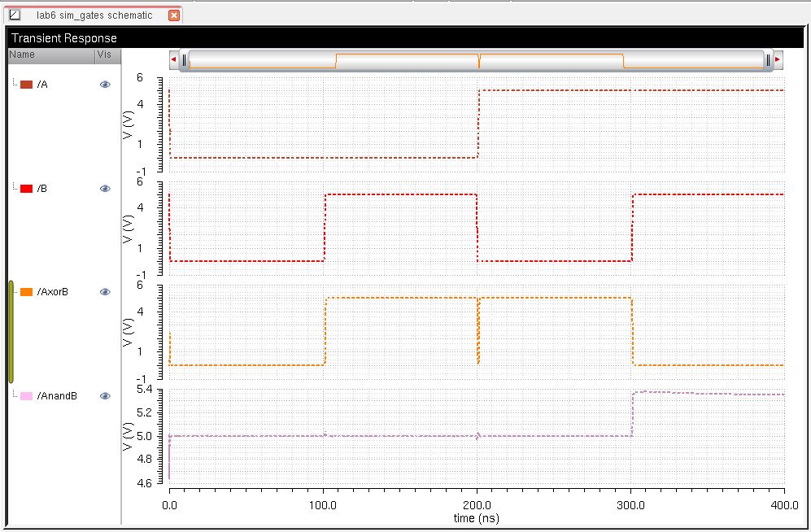Click the Name column header
This screenshot has height=532, width=811.
coord(20,55)
